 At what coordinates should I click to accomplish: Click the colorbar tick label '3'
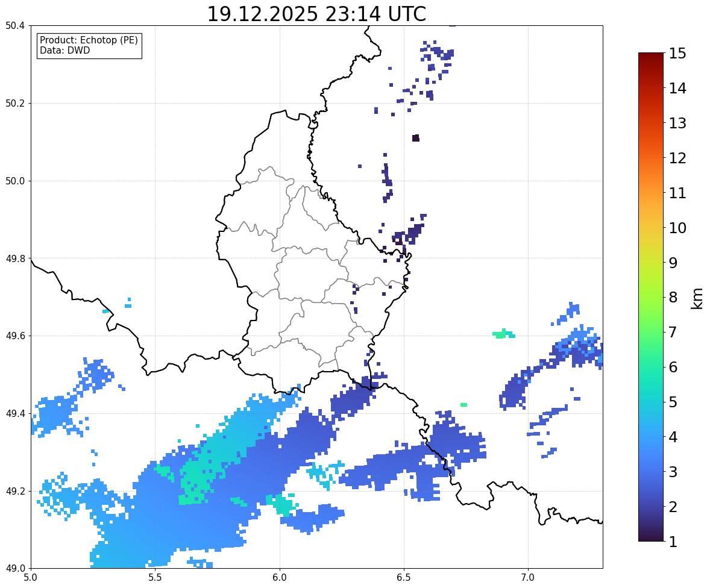click(673, 472)
